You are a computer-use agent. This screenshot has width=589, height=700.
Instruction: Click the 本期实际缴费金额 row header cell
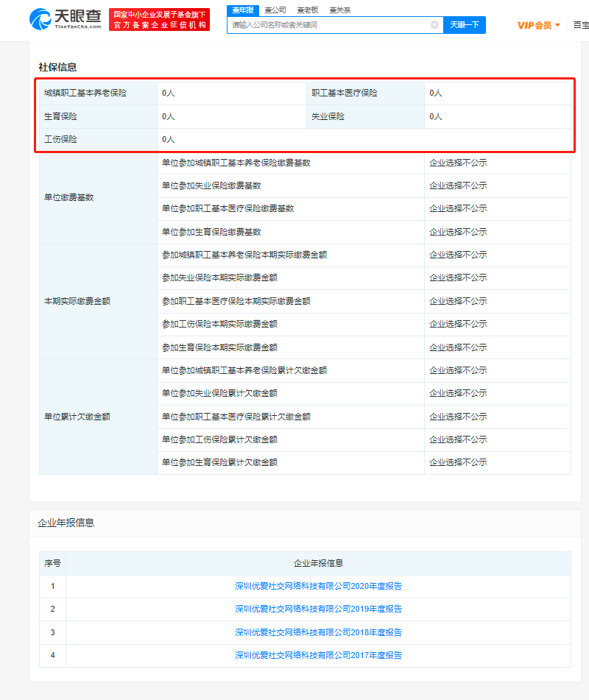(77, 301)
